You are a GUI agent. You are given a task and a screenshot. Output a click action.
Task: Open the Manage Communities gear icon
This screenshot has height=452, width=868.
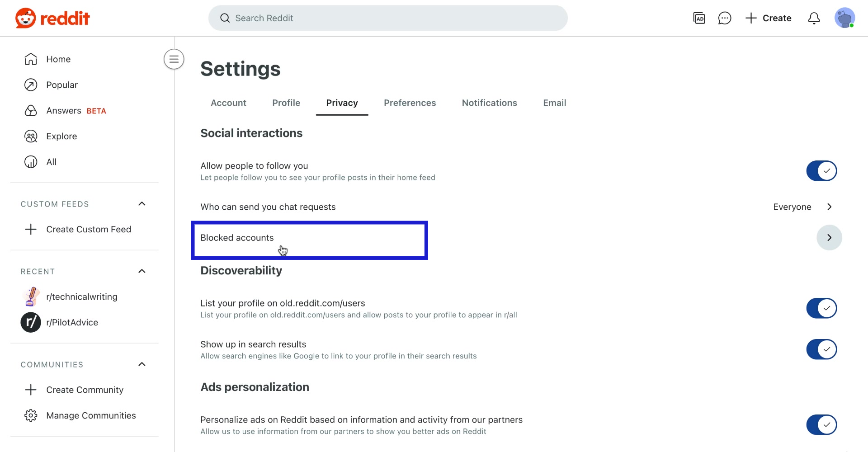[x=30, y=415]
